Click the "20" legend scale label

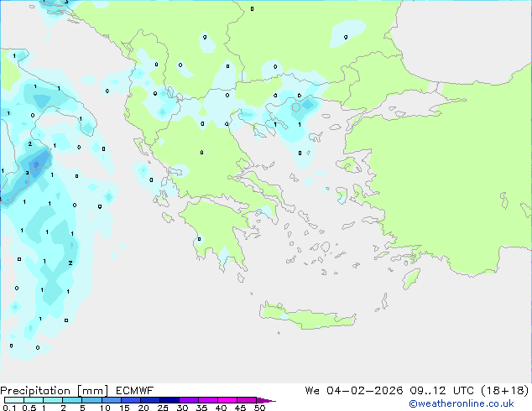click(143, 408)
